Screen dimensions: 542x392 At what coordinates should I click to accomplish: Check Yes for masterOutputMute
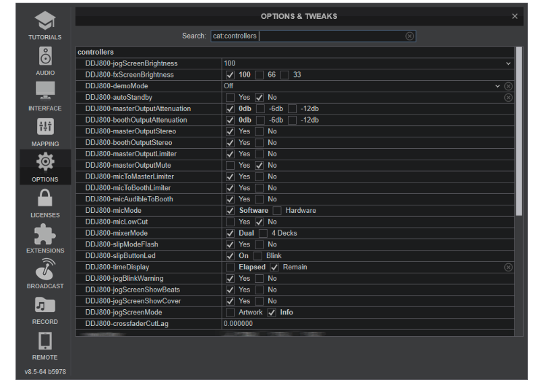pos(230,166)
